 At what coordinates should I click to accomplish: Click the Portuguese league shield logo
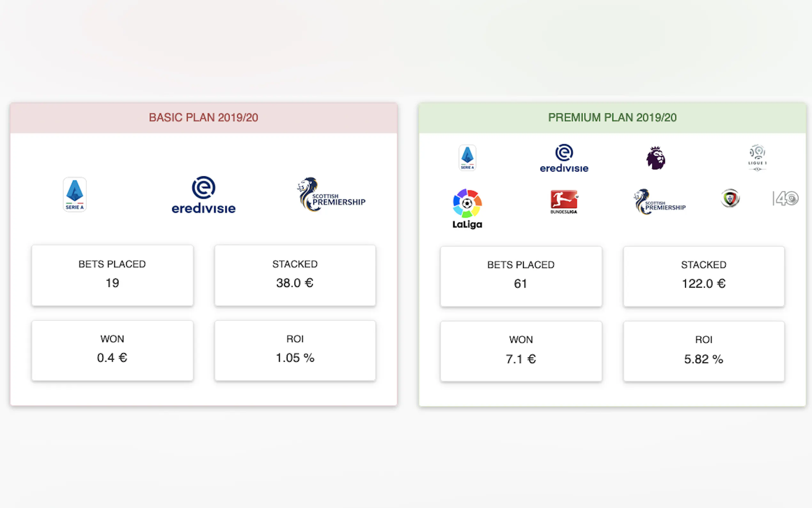click(x=730, y=198)
